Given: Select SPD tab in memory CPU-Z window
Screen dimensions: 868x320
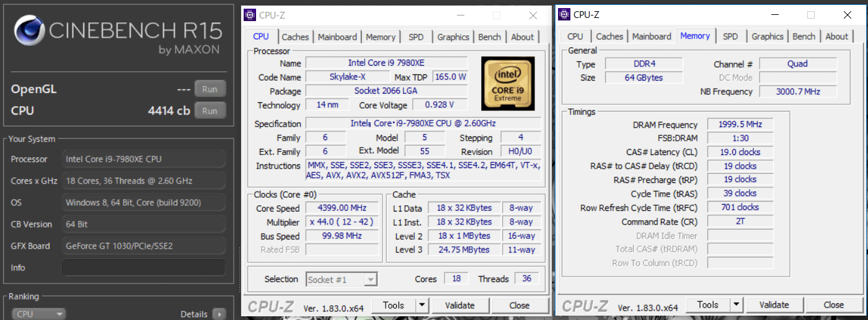Looking at the screenshot, I should point(730,37).
